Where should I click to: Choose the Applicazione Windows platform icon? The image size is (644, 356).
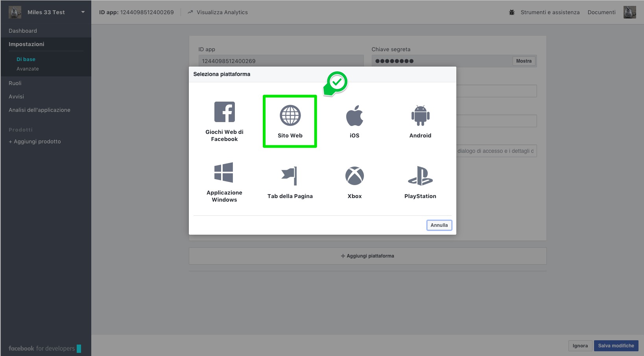coord(224,173)
